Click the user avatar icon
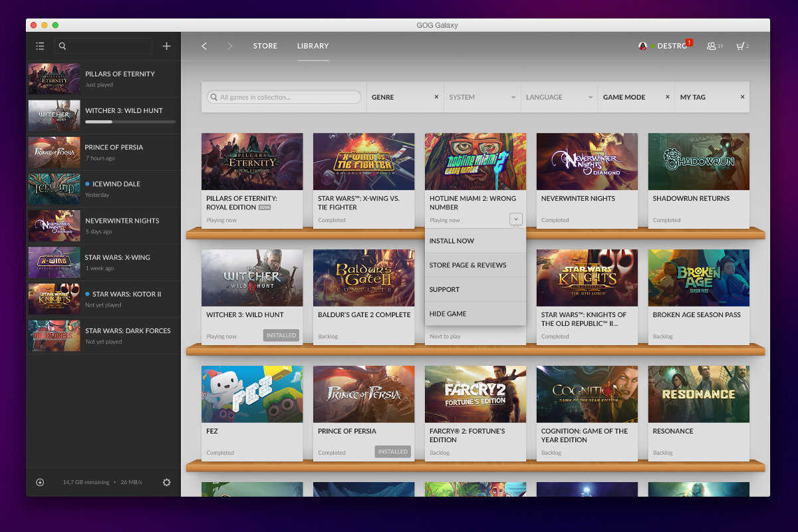798x532 pixels. (643, 47)
